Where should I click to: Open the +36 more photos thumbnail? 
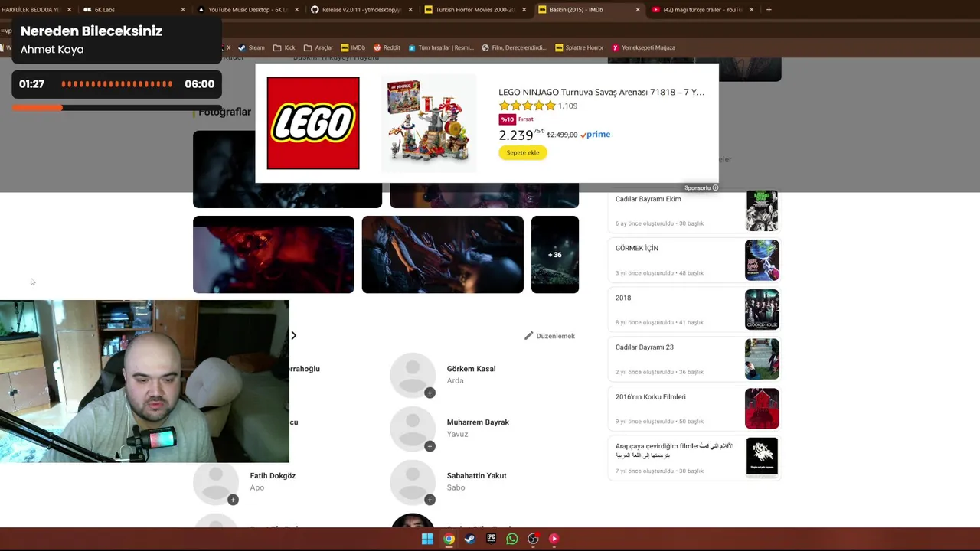click(x=555, y=254)
